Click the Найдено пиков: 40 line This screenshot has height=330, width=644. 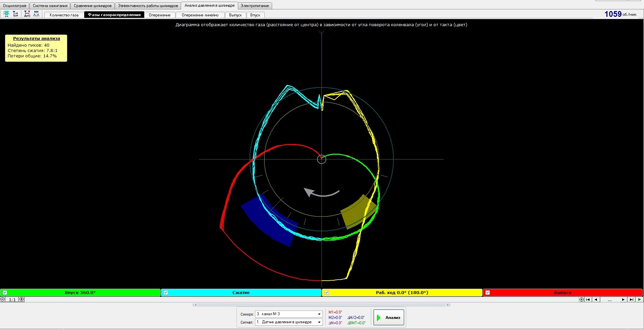[x=29, y=45]
